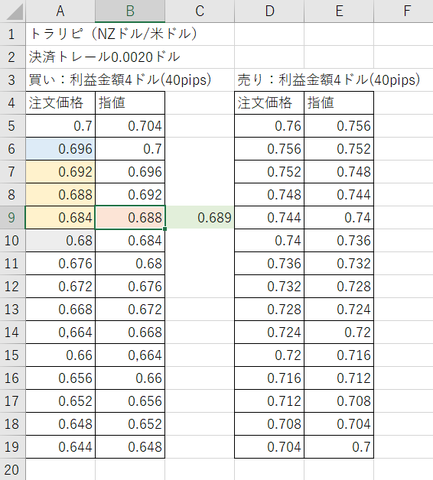The height and width of the screenshot is (480, 433).
Task: Click yellow cell A9 containing 0.684
Action: (x=60, y=217)
